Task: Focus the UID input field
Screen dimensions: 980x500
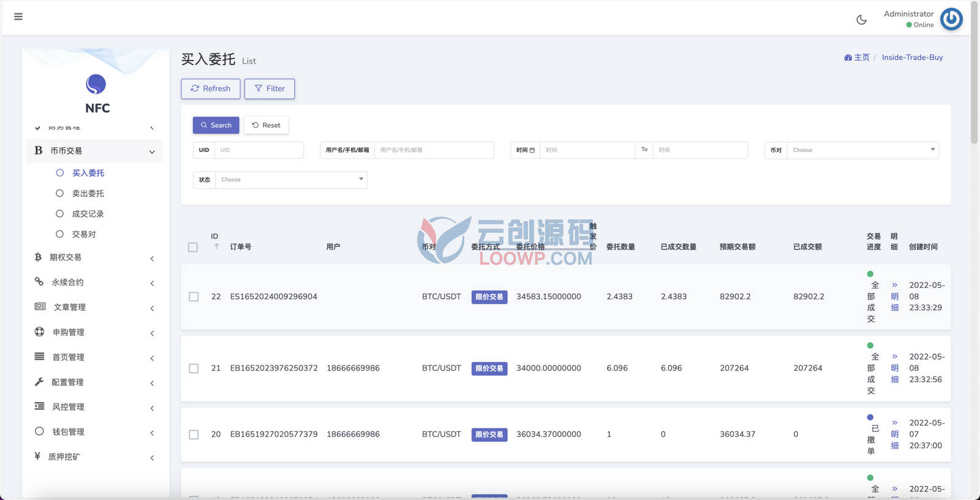Action: [259, 150]
